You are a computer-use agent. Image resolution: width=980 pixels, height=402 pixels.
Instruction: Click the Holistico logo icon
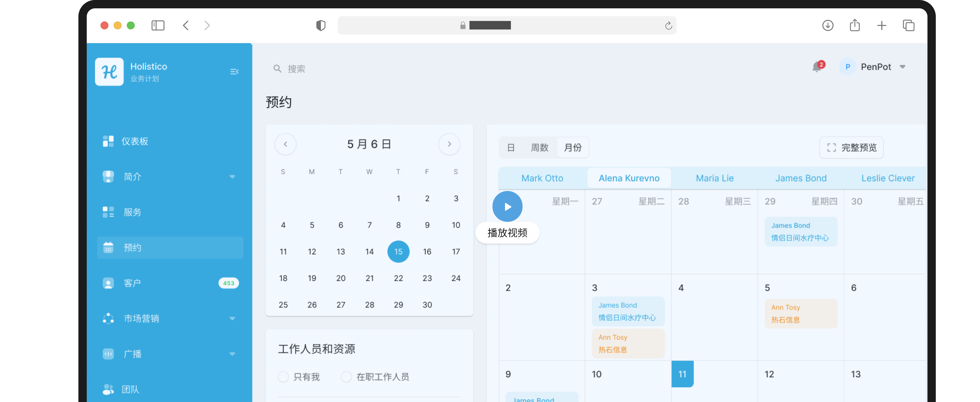pyautogui.click(x=109, y=72)
